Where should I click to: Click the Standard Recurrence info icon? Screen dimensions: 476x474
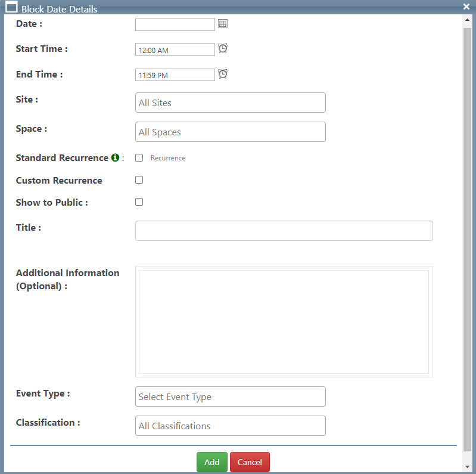[115, 157]
